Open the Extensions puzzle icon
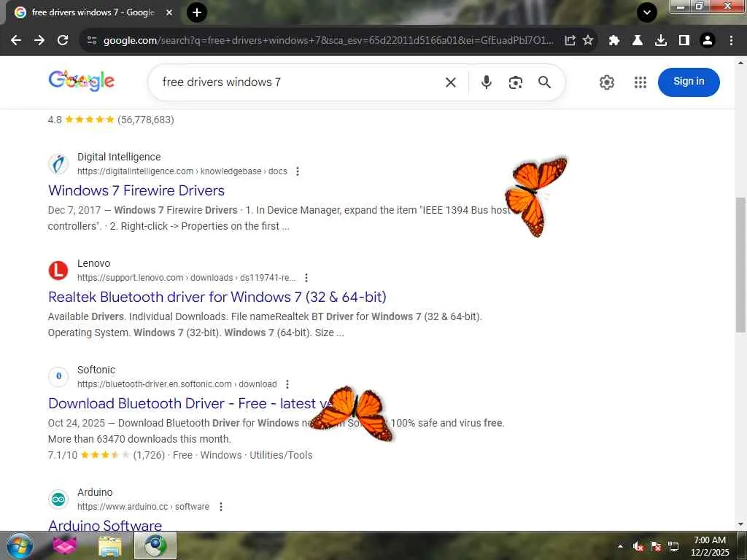 pos(614,41)
